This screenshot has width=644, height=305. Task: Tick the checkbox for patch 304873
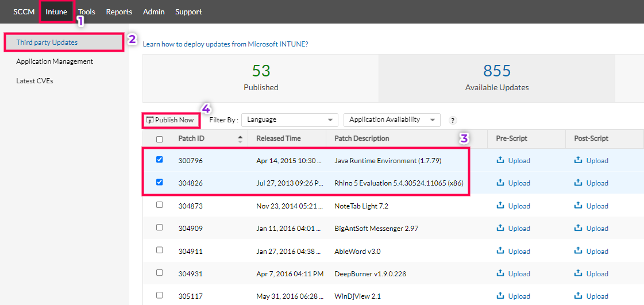point(160,205)
